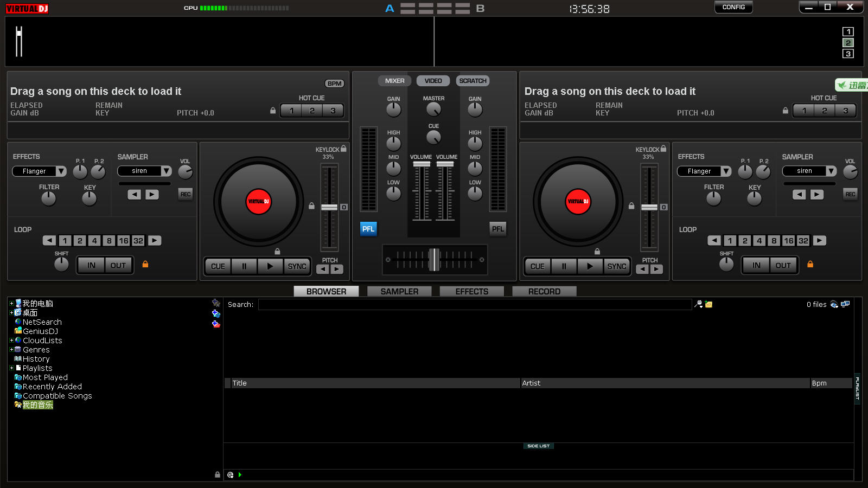
Task: Click right deck sampler next arrow
Action: click(817, 194)
